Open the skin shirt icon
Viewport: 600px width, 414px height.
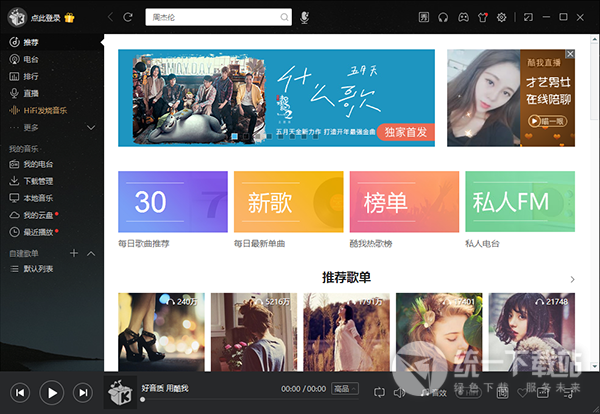point(483,17)
